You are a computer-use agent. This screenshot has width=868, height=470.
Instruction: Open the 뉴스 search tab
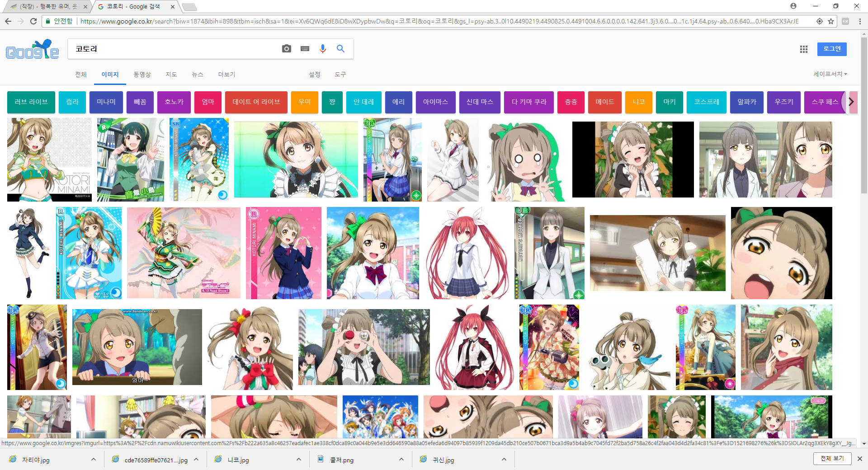click(198, 75)
